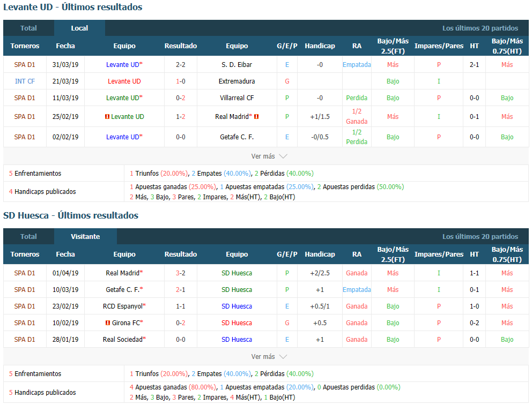532x405 pixels.
Task: Click Resultado header in Levante table
Action: pyautogui.click(x=181, y=46)
